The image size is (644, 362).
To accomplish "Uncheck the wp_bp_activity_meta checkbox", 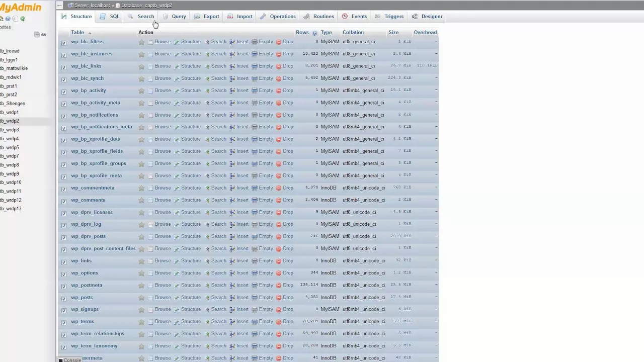I will (x=64, y=104).
